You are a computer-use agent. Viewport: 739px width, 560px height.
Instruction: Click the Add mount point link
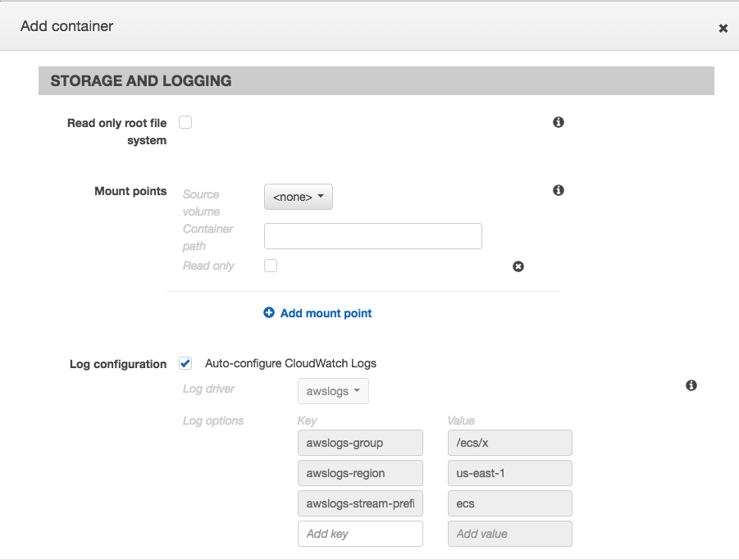point(326,313)
